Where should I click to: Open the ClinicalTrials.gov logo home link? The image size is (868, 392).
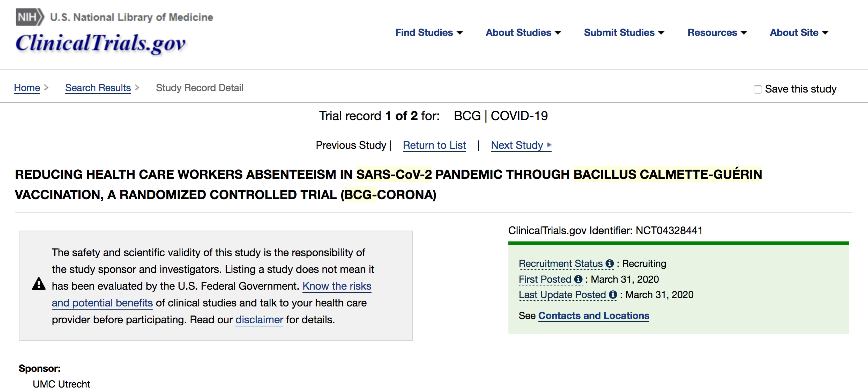point(100,43)
